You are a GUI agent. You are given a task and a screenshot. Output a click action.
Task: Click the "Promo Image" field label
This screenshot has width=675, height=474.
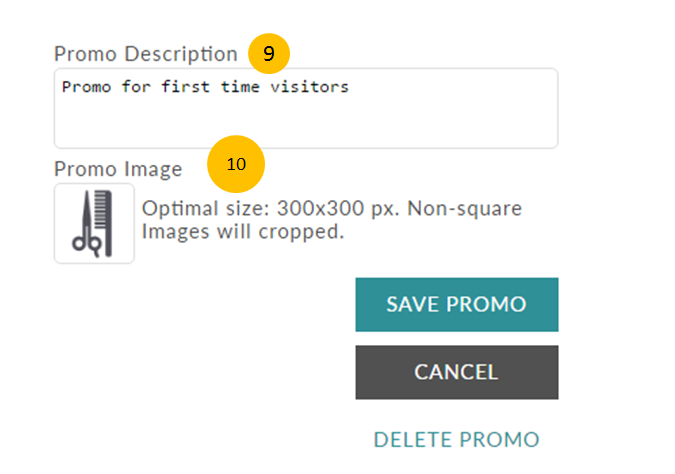118,169
